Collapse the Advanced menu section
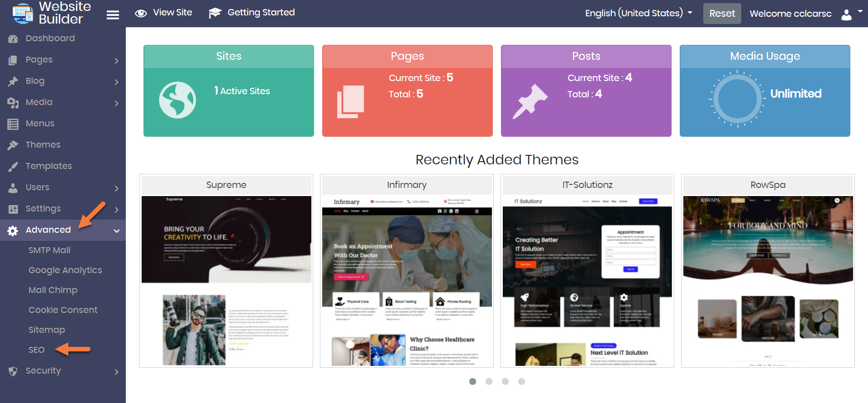The image size is (868, 403). pyautogui.click(x=116, y=230)
